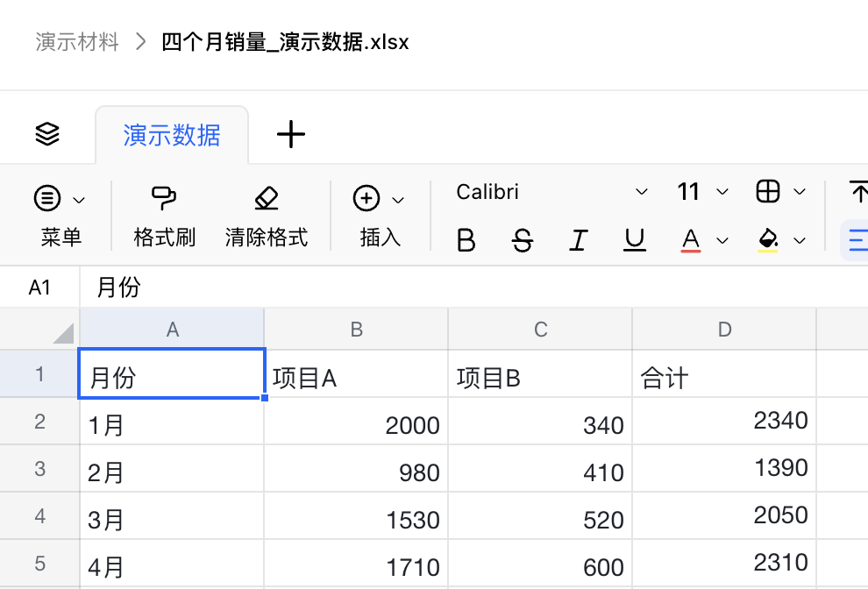Select cell containing 1530

tap(357, 516)
